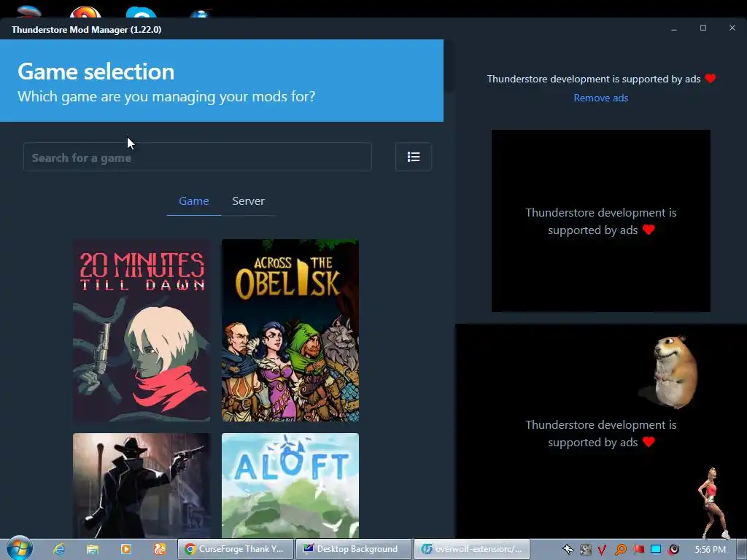Click the Show desktop strip beside the clock
Screen dimensions: 747x560
coord(742,549)
